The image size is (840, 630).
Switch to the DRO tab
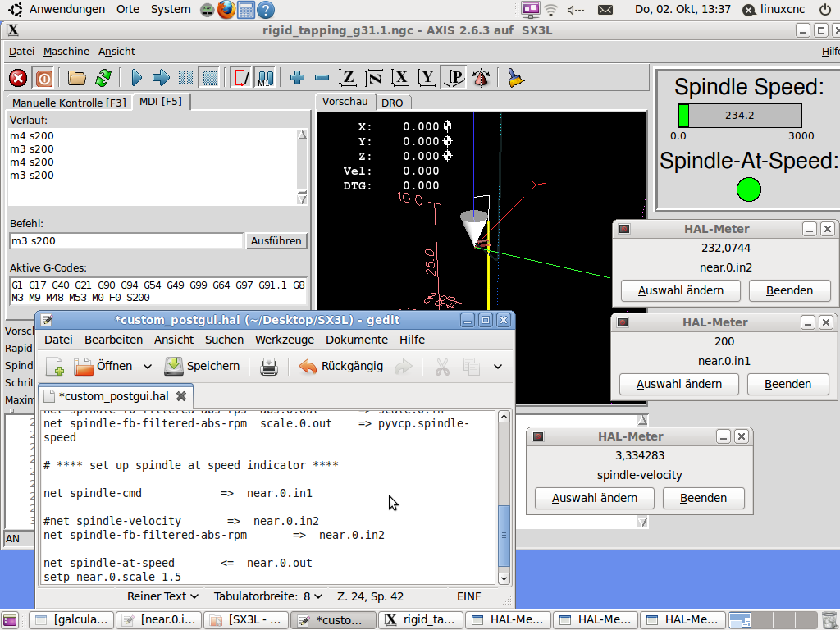(x=392, y=103)
